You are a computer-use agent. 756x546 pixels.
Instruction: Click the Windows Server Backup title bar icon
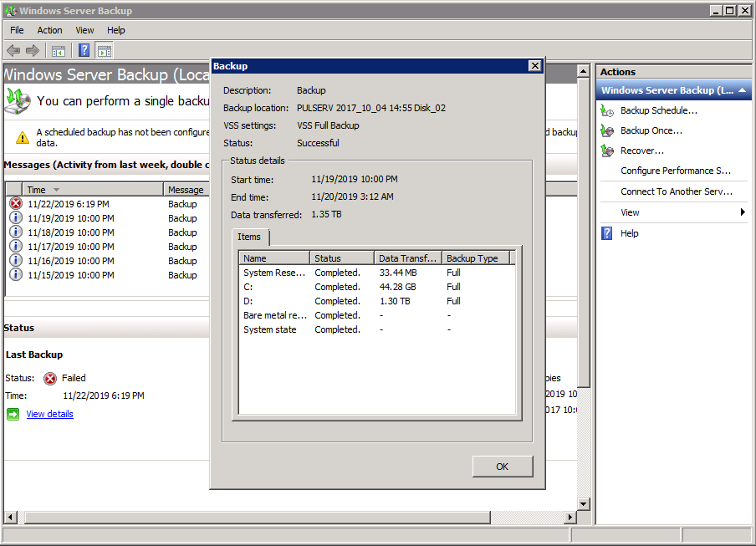click(11, 11)
